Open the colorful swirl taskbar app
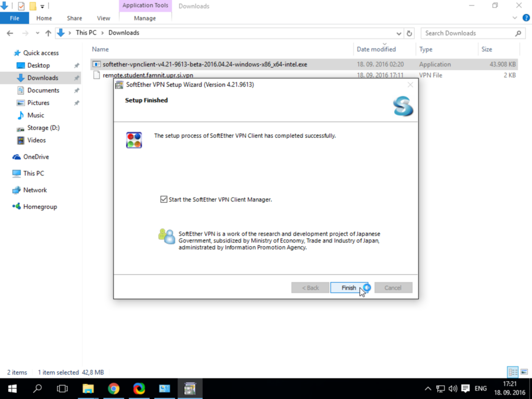The height and width of the screenshot is (399, 532). (139, 389)
